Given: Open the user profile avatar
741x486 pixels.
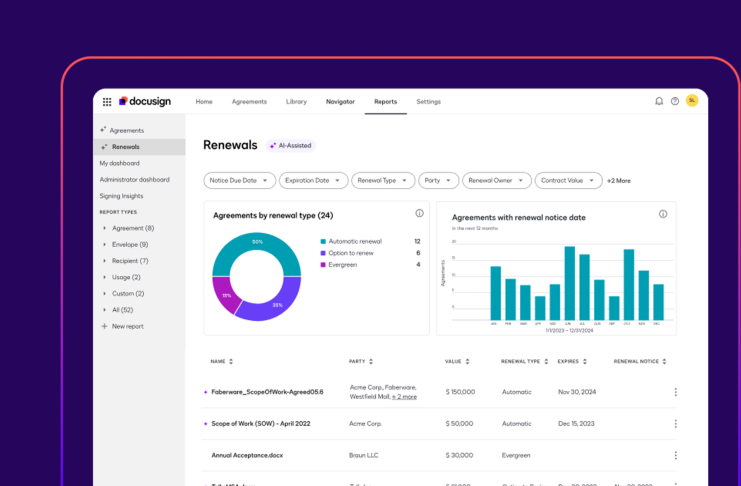Looking at the screenshot, I should [692, 101].
